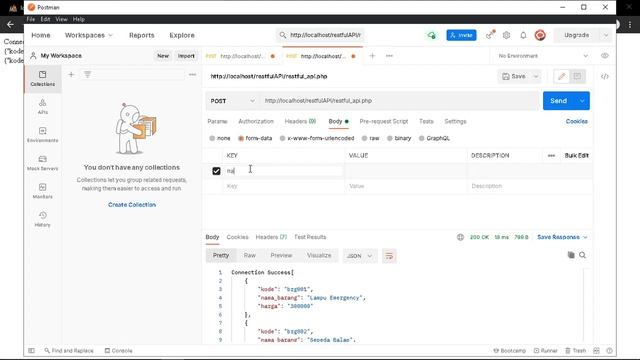Uncheck the first key-value row checkbox
The width and height of the screenshot is (640, 360).
216,171
